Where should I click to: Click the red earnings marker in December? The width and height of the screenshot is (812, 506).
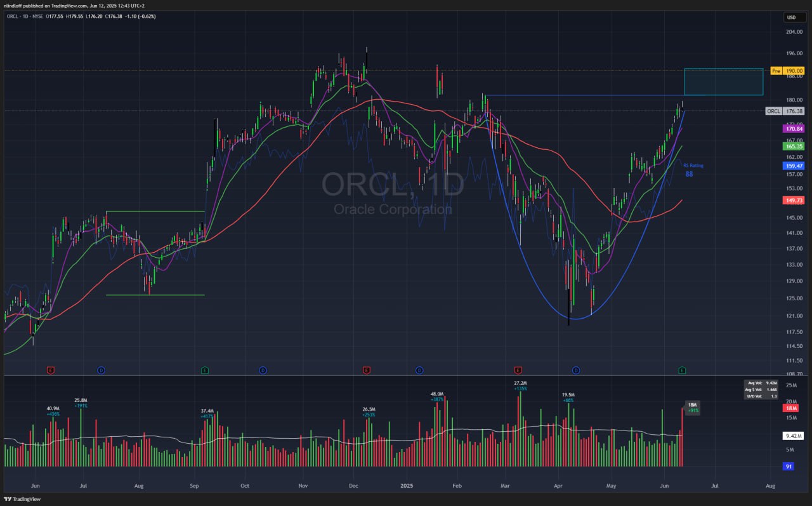click(x=366, y=370)
